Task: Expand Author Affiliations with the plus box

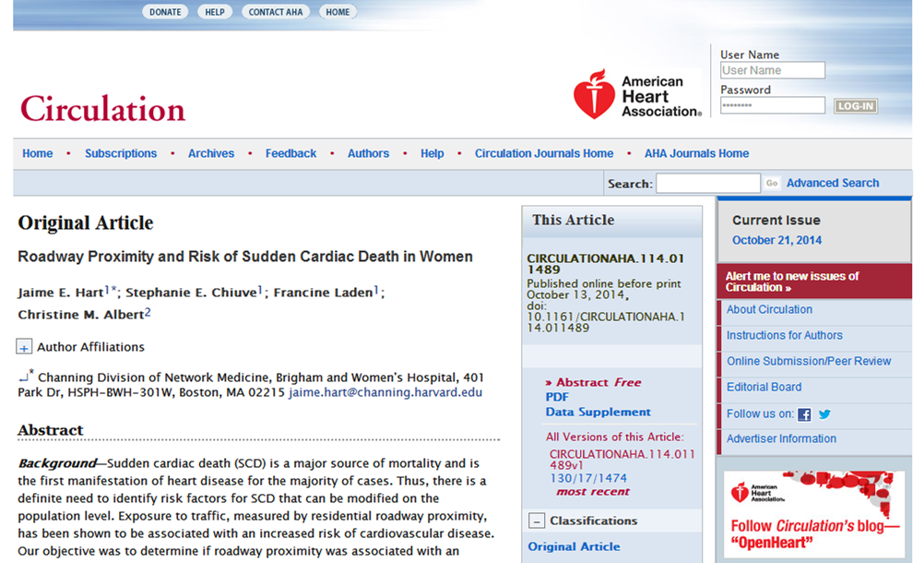Action: click(x=24, y=347)
